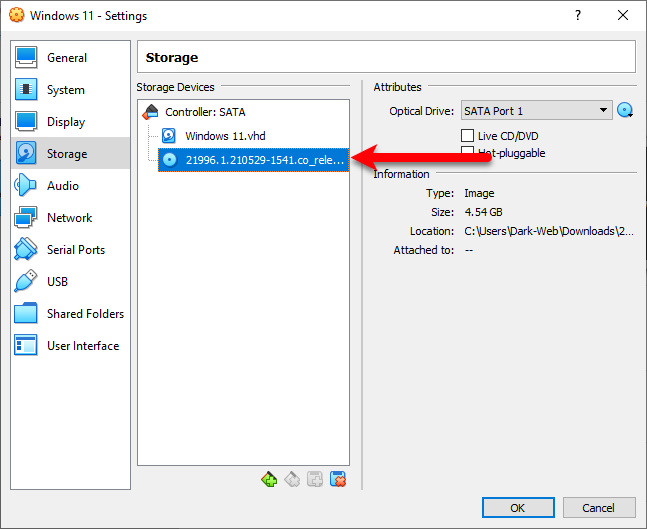Click the Audio speaker icon

[25, 185]
